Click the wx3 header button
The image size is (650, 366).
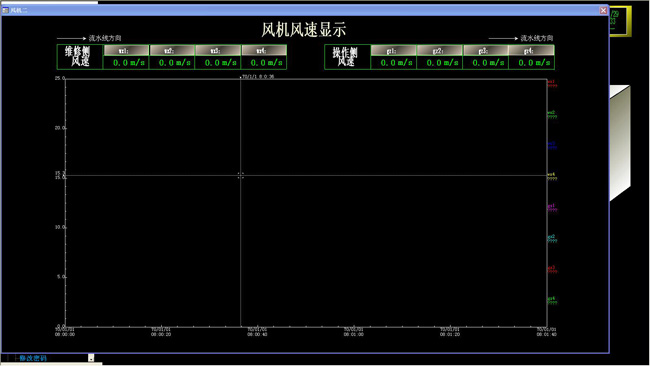pyautogui.click(x=218, y=51)
